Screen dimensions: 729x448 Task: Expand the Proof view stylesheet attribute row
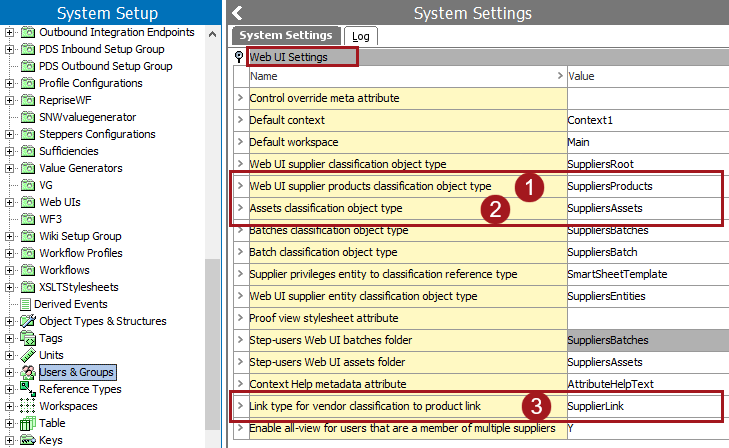(240, 318)
